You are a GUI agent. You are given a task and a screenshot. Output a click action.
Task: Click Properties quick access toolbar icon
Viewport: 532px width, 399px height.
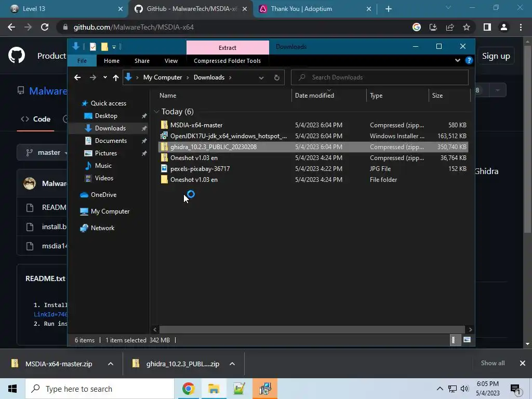coord(92,47)
